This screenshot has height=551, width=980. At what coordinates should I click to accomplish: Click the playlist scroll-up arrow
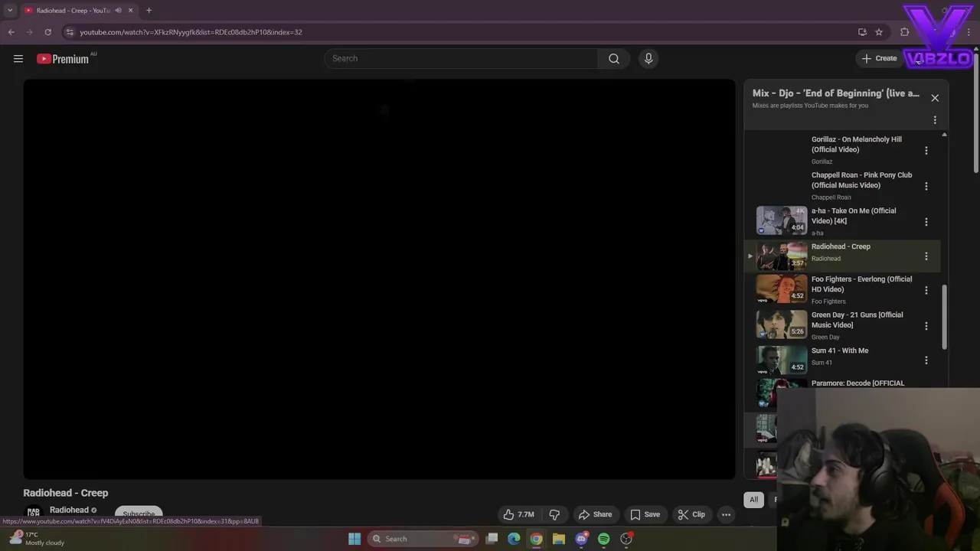944,135
